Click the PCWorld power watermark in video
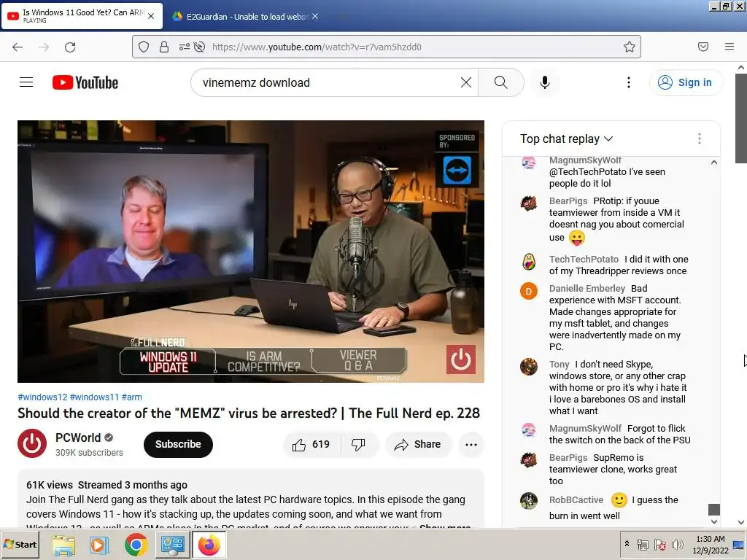The image size is (747, 560). (x=460, y=359)
